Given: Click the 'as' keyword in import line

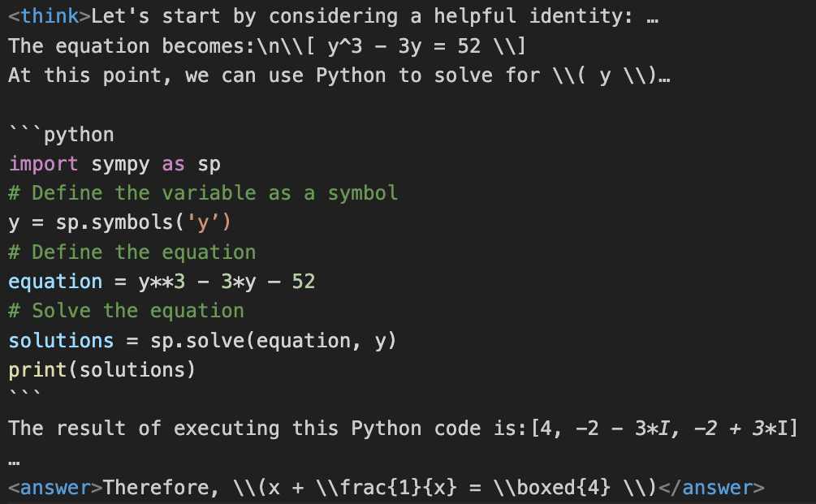Looking at the screenshot, I should tap(173, 164).
